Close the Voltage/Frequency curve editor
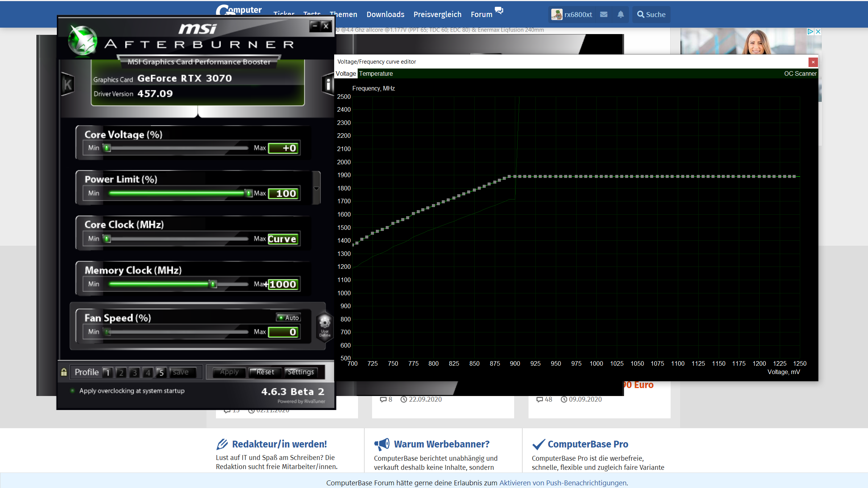The image size is (868, 488). tap(813, 62)
